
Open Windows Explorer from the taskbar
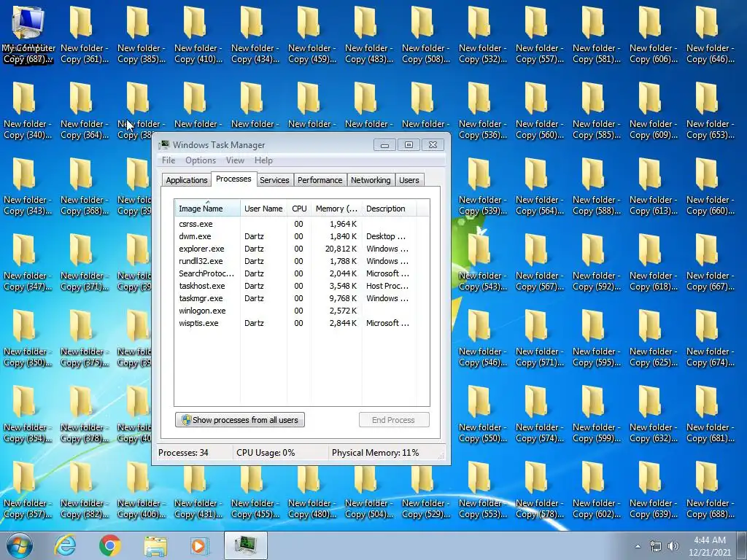click(155, 545)
